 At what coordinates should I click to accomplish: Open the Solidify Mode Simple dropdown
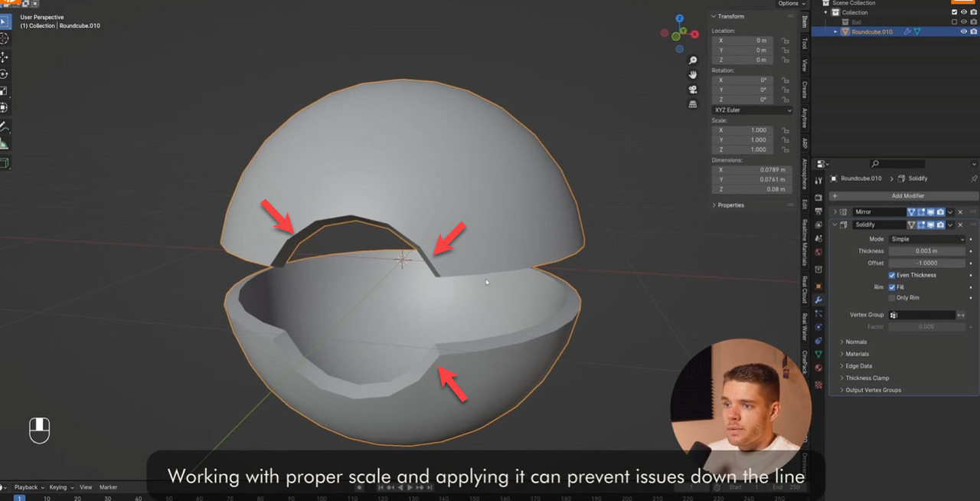tap(927, 239)
